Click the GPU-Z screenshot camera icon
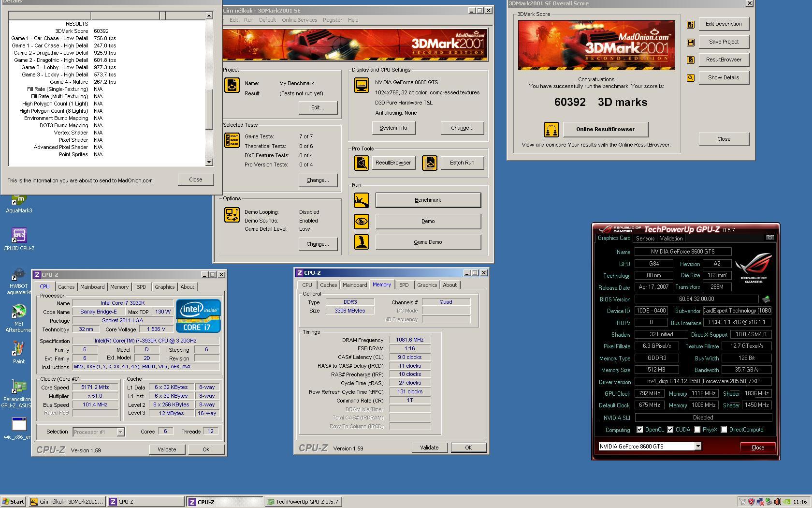 tap(770, 238)
